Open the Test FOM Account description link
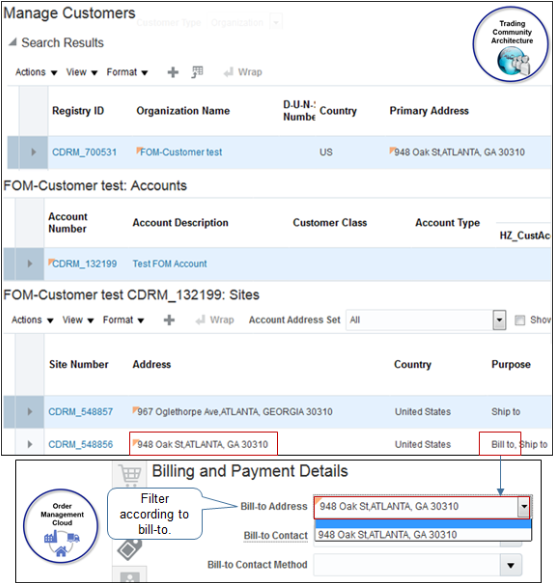Screen dimensions: 554x584 170,264
